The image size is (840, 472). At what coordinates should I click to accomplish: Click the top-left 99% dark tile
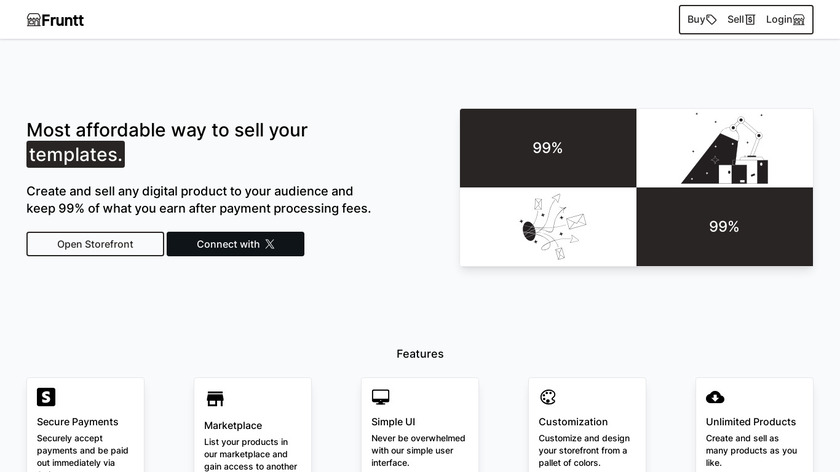click(548, 148)
